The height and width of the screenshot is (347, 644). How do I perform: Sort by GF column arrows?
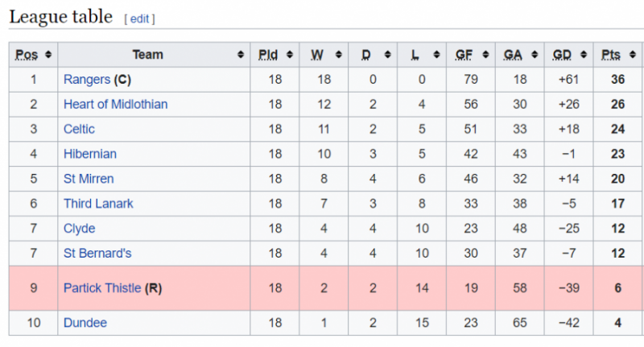pos(485,55)
